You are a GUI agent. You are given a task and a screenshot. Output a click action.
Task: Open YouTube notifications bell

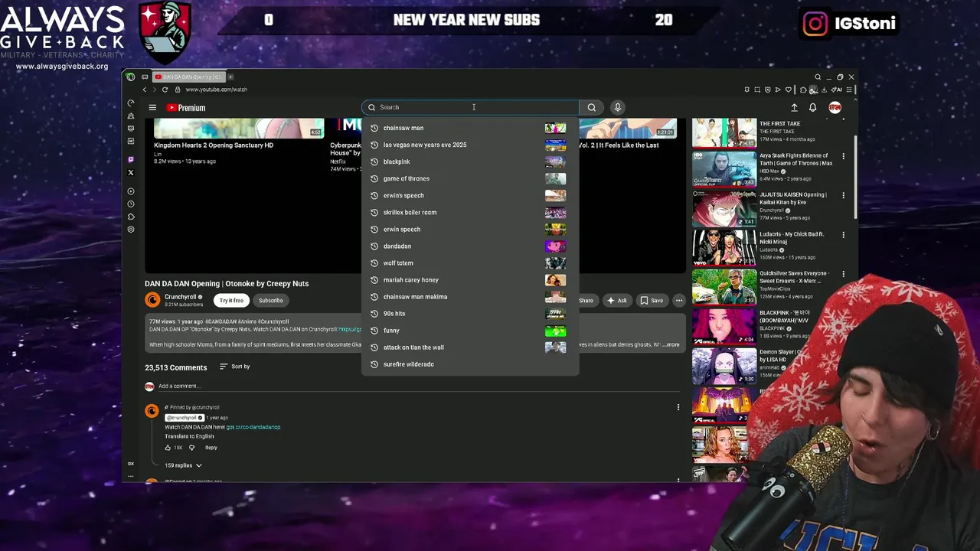(813, 107)
